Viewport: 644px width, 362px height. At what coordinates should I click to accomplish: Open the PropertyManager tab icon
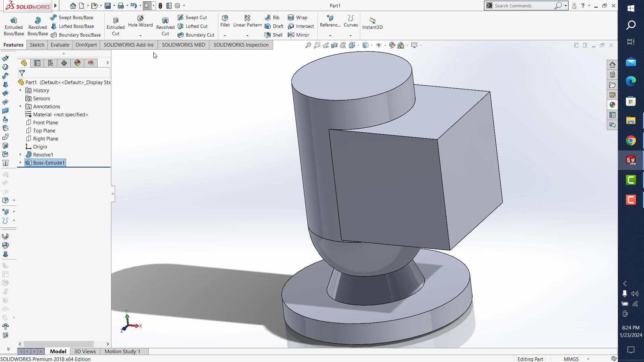[x=37, y=63]
